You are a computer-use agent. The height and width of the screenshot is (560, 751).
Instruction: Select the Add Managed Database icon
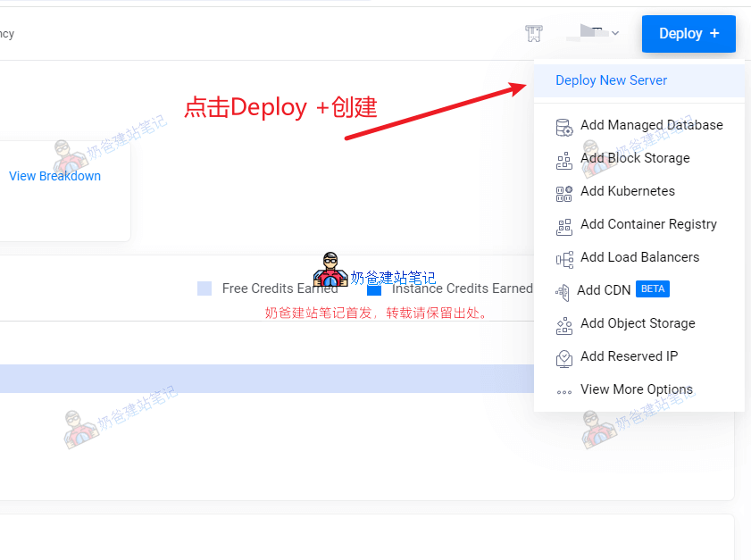pyautogui.click(x=564, y=128)
